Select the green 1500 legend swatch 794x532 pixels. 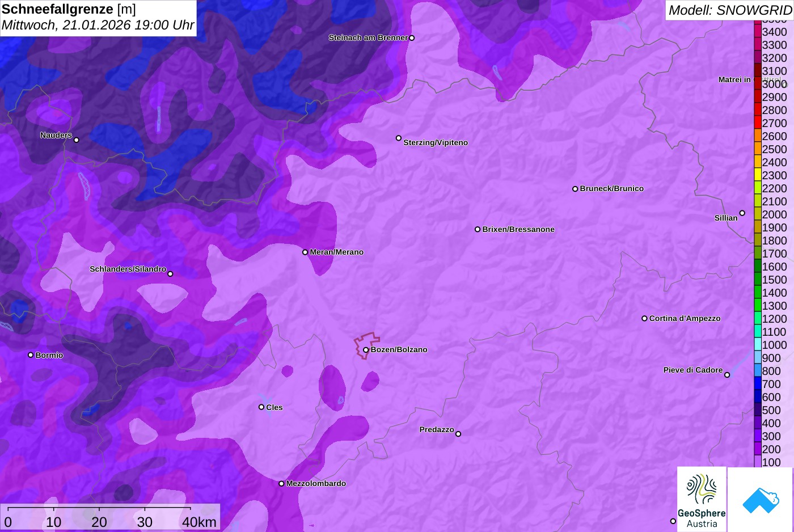pos(758,280)
